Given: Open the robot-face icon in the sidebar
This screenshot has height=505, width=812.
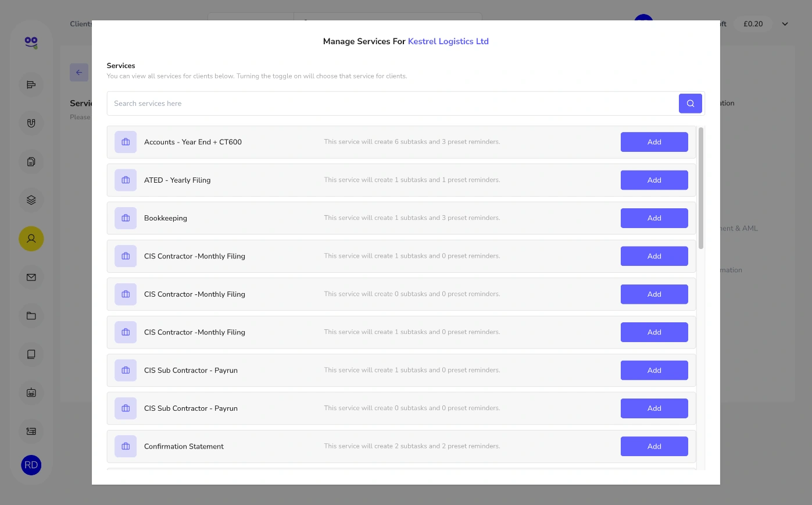Looking at the screenshot, I should (x=31, y=393).
